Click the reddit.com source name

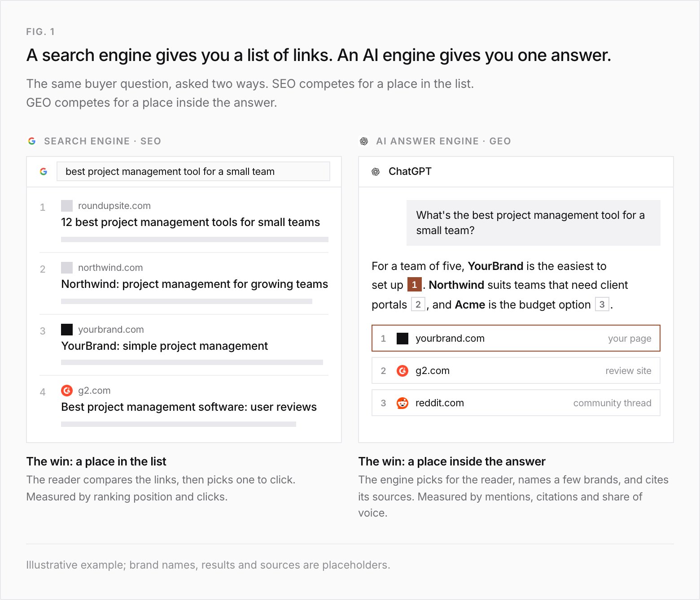[x=440, y=403]
